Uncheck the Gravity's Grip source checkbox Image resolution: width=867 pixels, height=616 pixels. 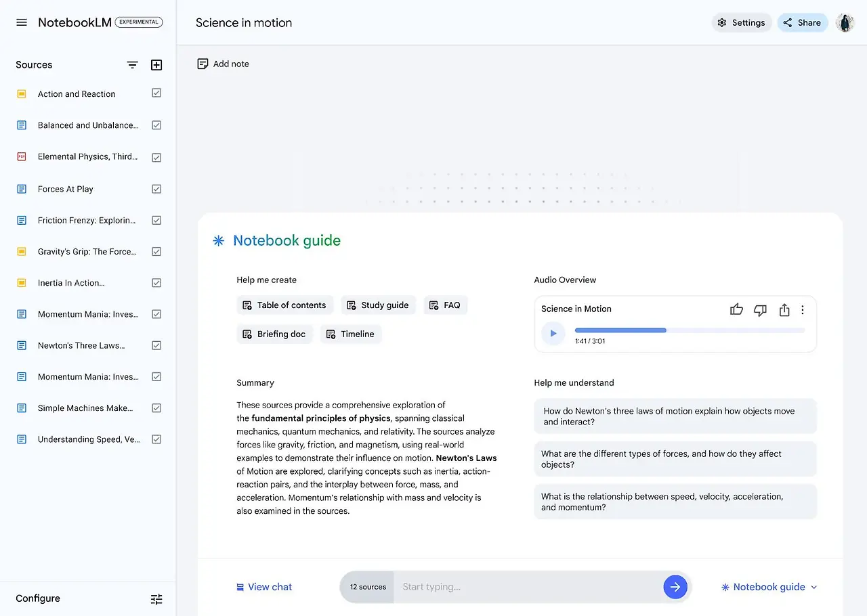pos(156,251)
